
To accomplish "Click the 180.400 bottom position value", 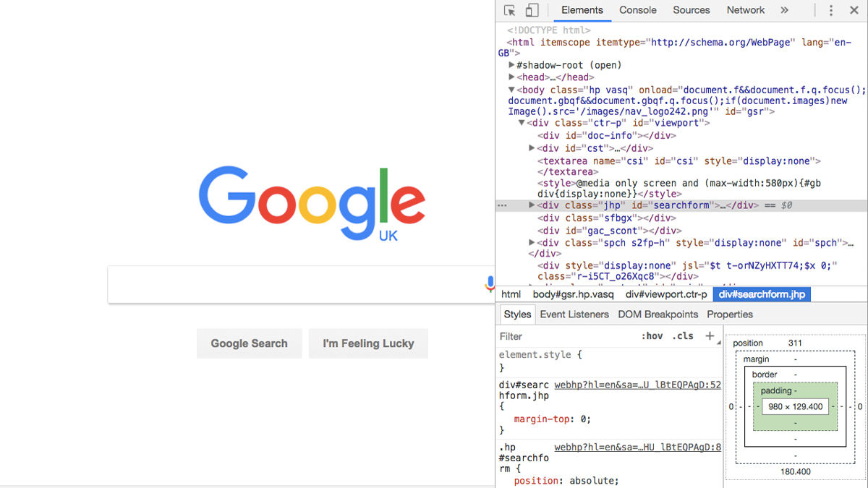I will pos(795,471).
